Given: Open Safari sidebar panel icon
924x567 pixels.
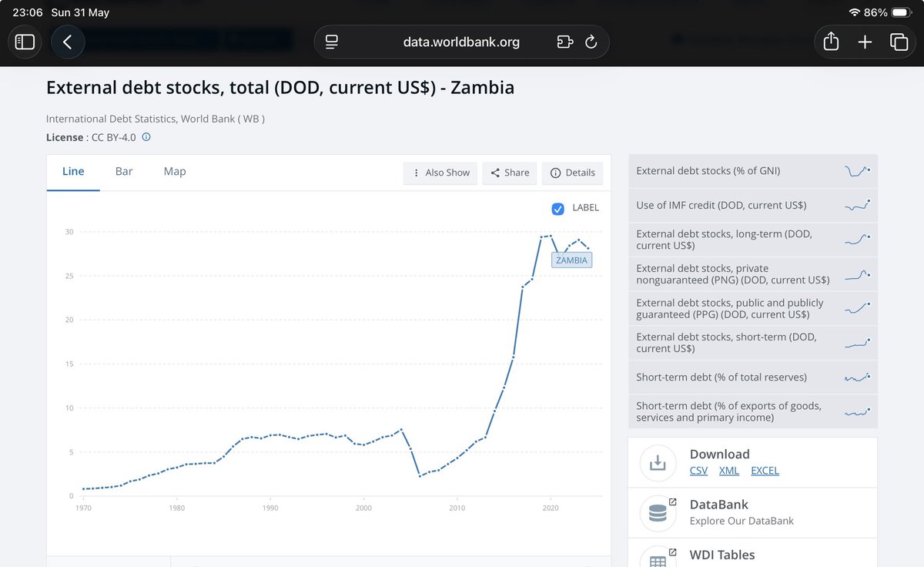Looking at the screenshot, I should tap(25, 42).
